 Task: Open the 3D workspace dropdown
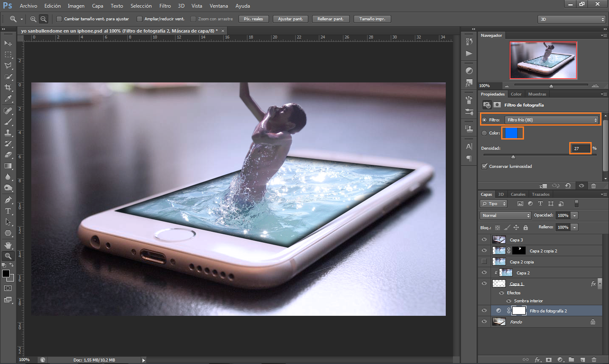572,19
